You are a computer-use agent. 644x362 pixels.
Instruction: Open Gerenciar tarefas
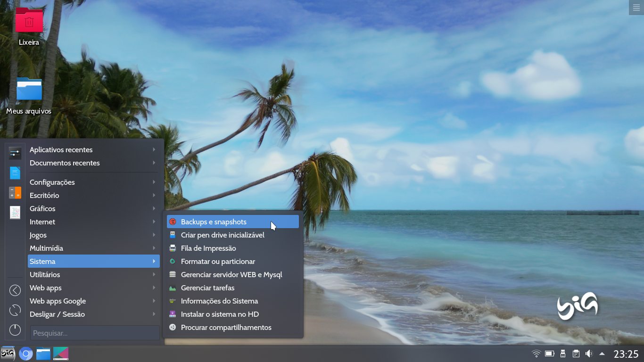point(233,288)
